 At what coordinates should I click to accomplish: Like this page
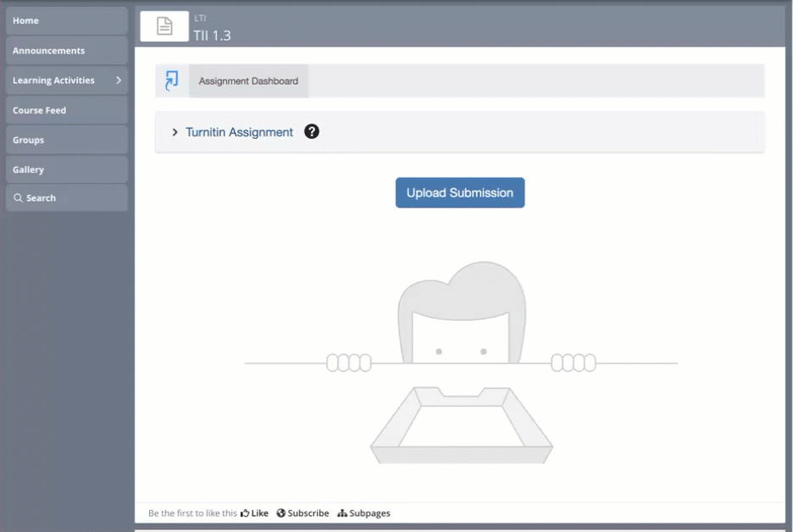coord(254,513)
